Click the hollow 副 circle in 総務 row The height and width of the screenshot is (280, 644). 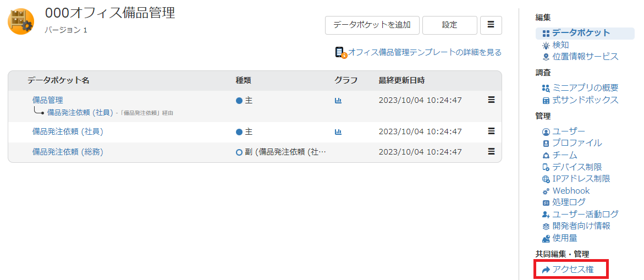pyautogui.click(x=239, y=152)
